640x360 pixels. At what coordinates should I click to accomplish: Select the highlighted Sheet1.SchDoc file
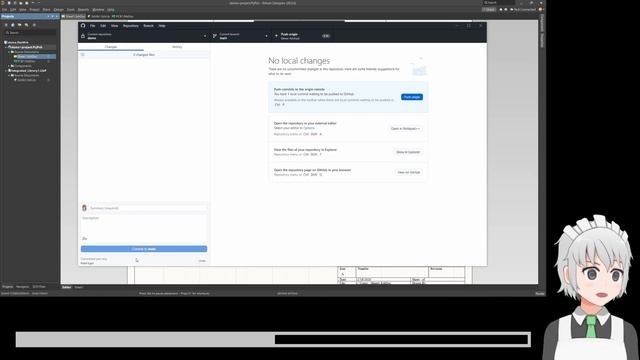[x=28, y=56]
